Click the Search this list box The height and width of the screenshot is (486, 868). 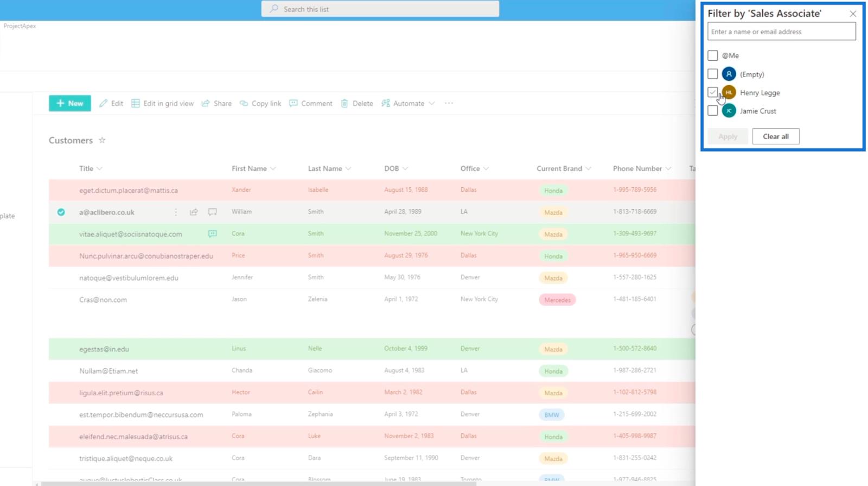tap(380, 9)
